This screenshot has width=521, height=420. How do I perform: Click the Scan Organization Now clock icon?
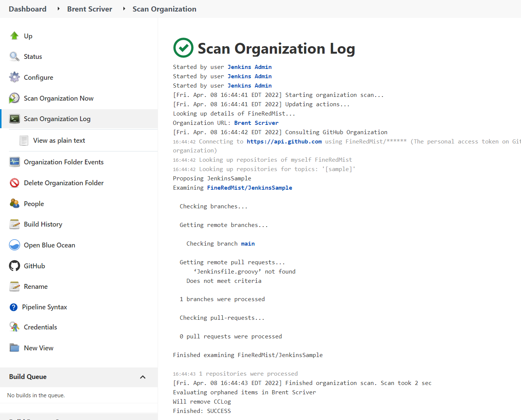[14, 98]
